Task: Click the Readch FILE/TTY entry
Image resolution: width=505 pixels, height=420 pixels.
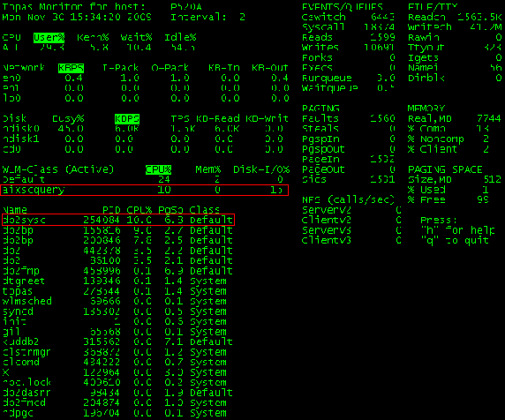Action: [x=455, y=17]
